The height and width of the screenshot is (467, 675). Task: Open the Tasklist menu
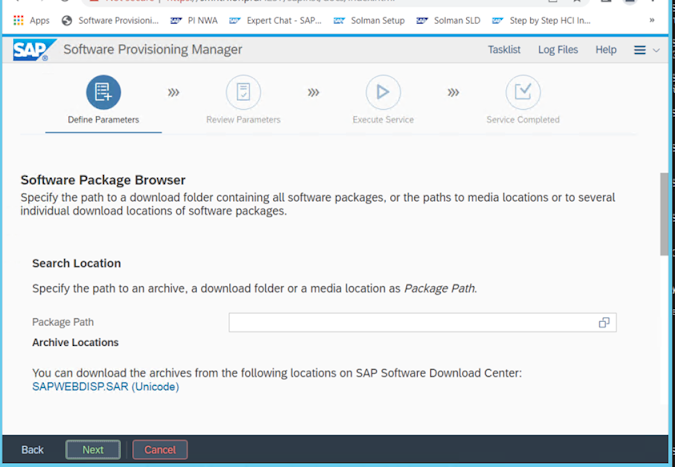(x=504, y=50)
